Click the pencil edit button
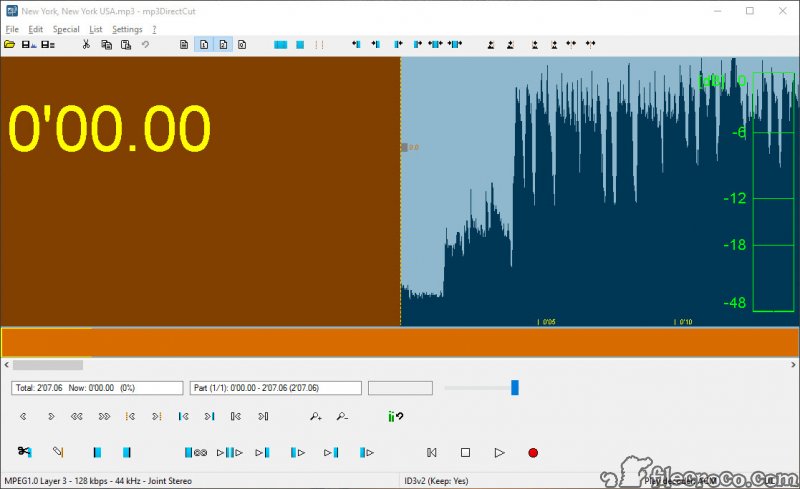The image size is (800, 489). pos(58,451)
